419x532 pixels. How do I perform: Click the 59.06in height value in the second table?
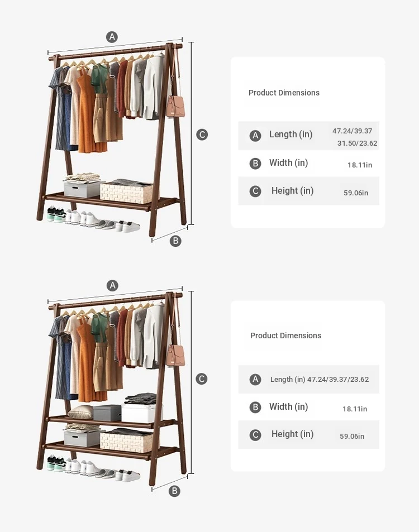pyautogui.click(x=352, y=437)
